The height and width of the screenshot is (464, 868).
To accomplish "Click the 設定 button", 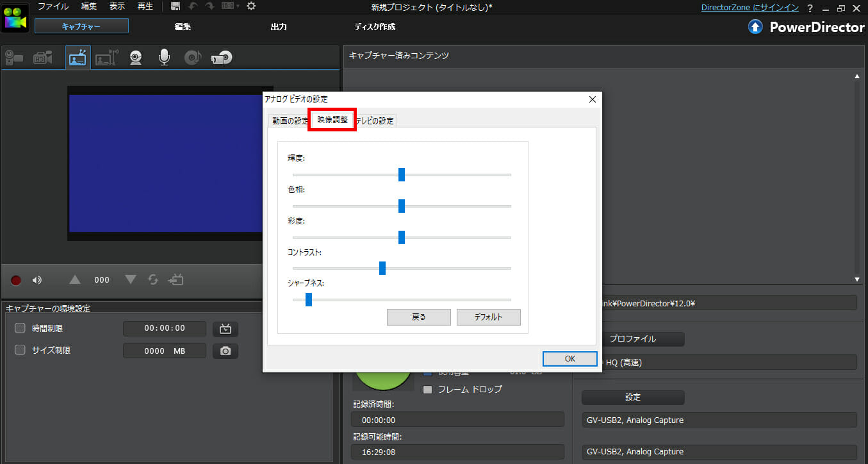I will pyautogui.click(x=633, y=397).
